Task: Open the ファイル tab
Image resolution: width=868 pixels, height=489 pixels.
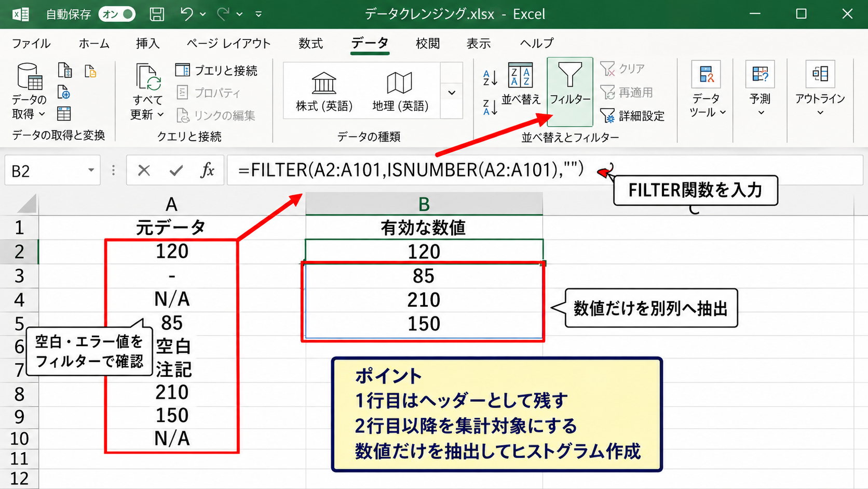Action: click(31, 43)
